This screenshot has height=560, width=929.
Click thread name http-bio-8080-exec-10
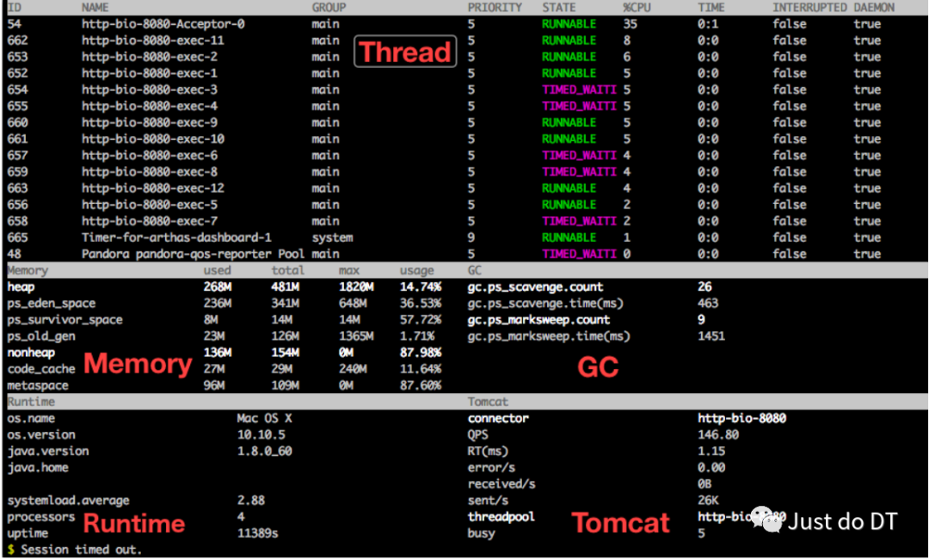(x=153, y=139)
